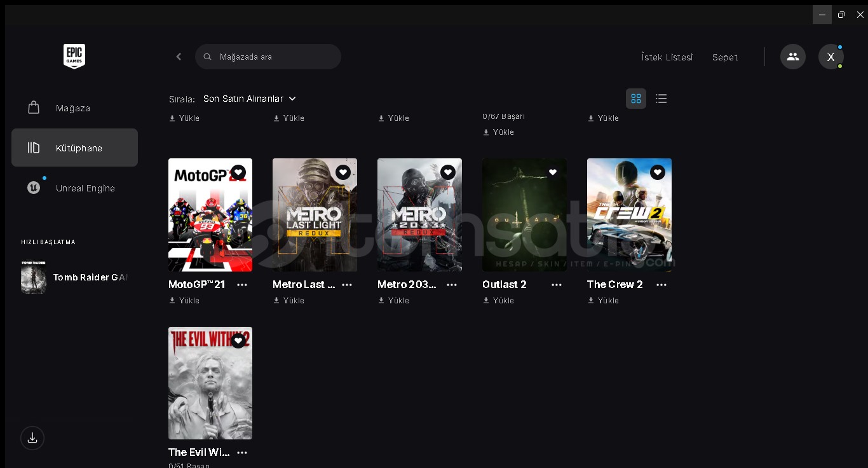This screenshot has height=468, width=868.
Task: Open more options for MotoGP 21
Action: [x=242, y=285]
